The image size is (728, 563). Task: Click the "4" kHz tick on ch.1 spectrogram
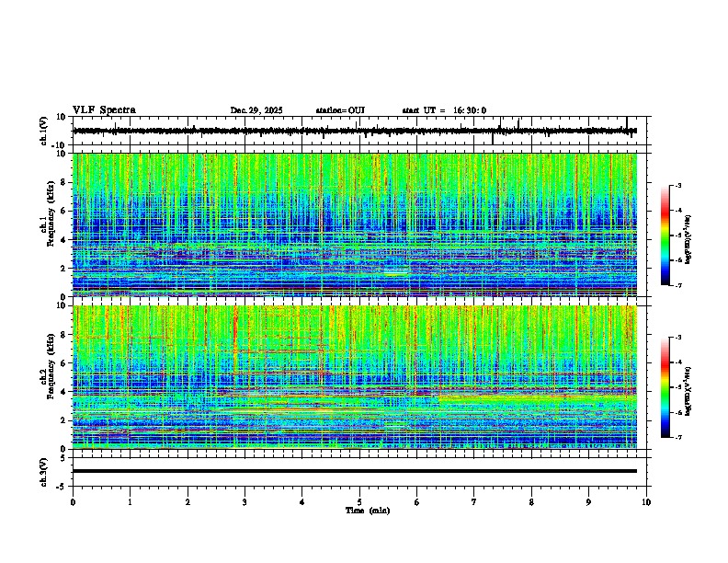[64, 240]
